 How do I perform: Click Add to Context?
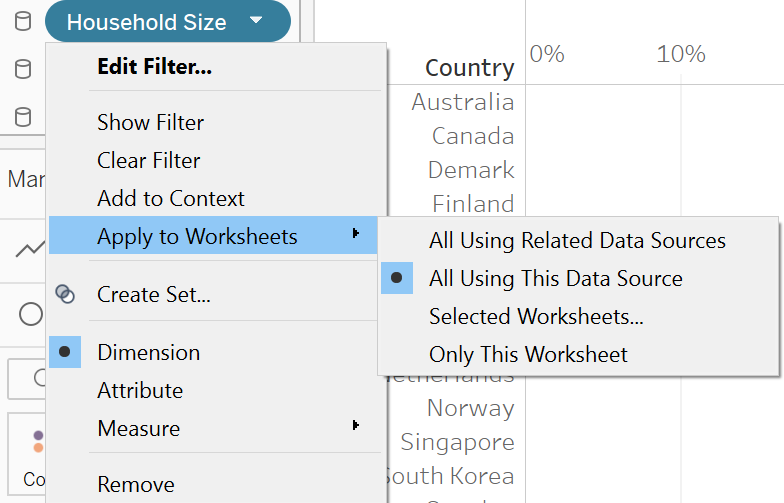(170, 199)
